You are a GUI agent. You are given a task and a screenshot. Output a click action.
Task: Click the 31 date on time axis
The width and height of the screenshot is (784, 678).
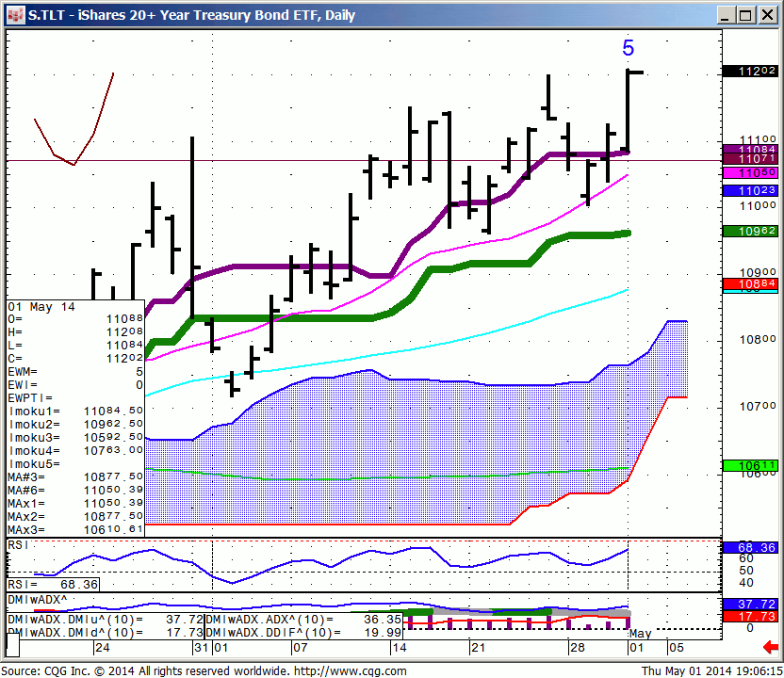(x=202, y=648)
